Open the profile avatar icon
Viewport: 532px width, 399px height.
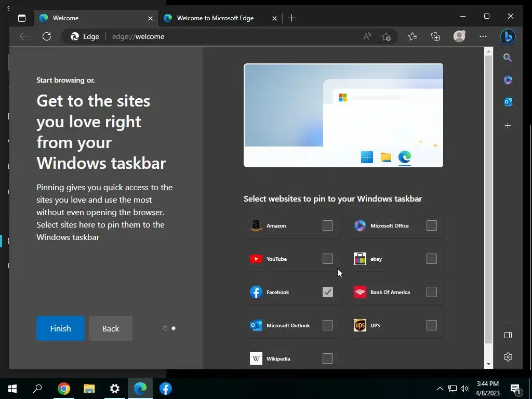pyautogui.click(x=459, y=36)
